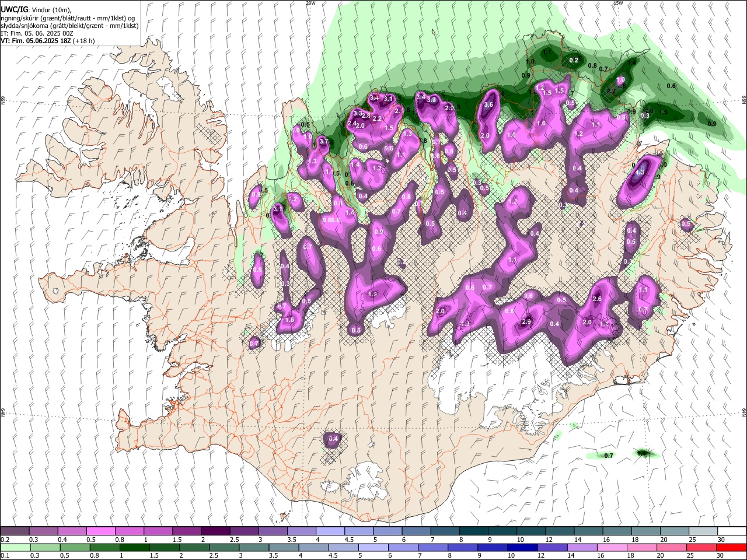
Task: Click the 'VT: Fim. 05.06.2025 18Z' valid time
Action: (x=36, y=41)
